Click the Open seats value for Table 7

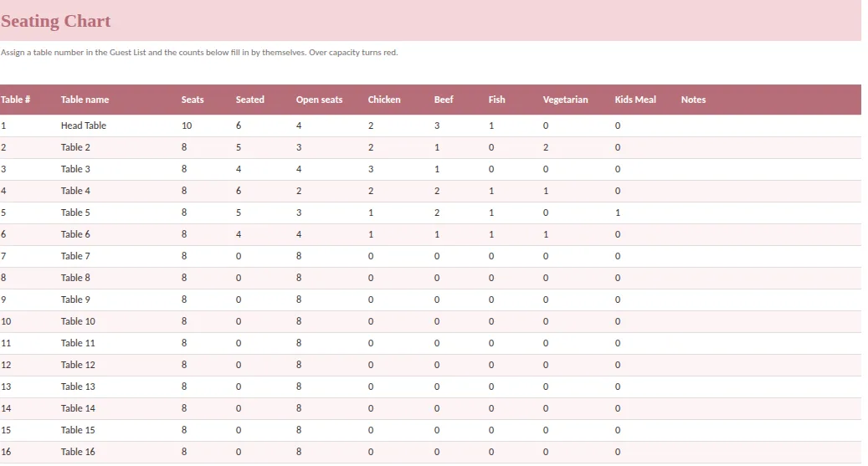[x=299, y=256]
